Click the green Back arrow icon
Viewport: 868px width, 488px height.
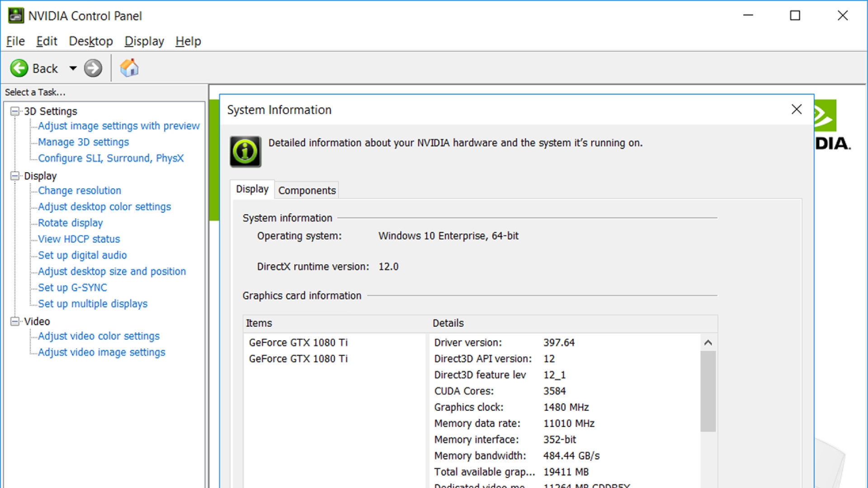pos(19,68)
